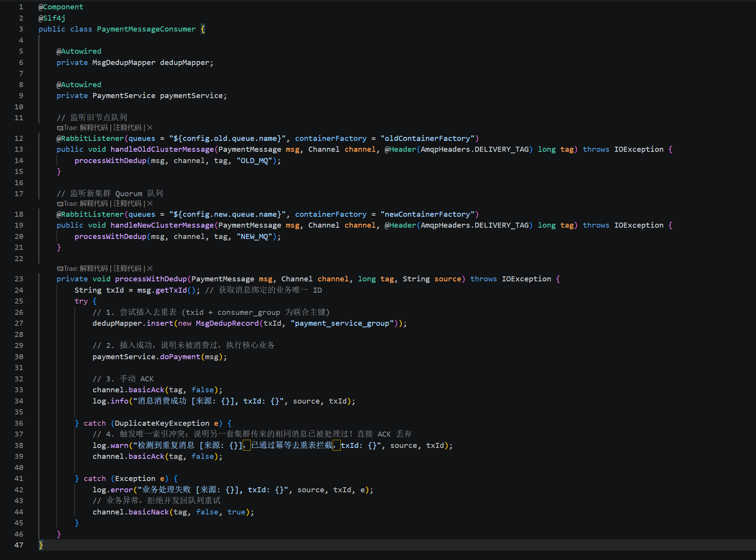Click the paymentService field declaration on line 9

pyautogui.click(x=141, y=96)
